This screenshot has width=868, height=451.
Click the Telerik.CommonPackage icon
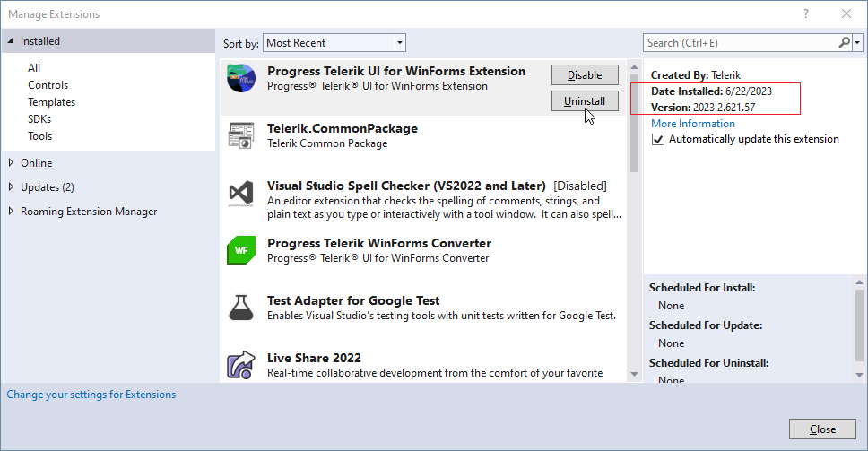[241, 135]
